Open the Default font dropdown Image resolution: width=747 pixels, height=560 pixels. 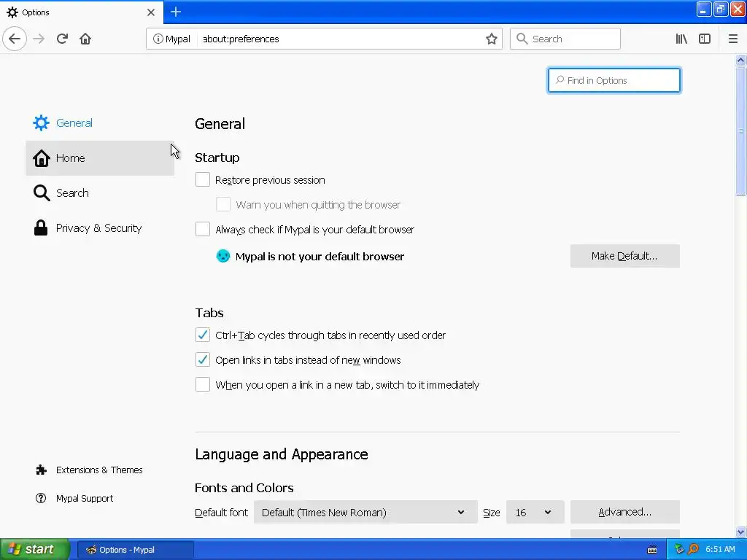tap(365, 513)
